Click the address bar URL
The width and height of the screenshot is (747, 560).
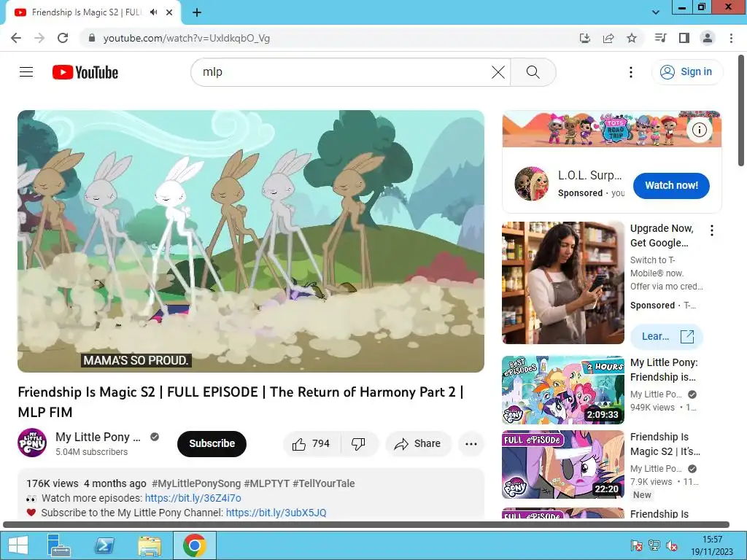coord(186,38)
